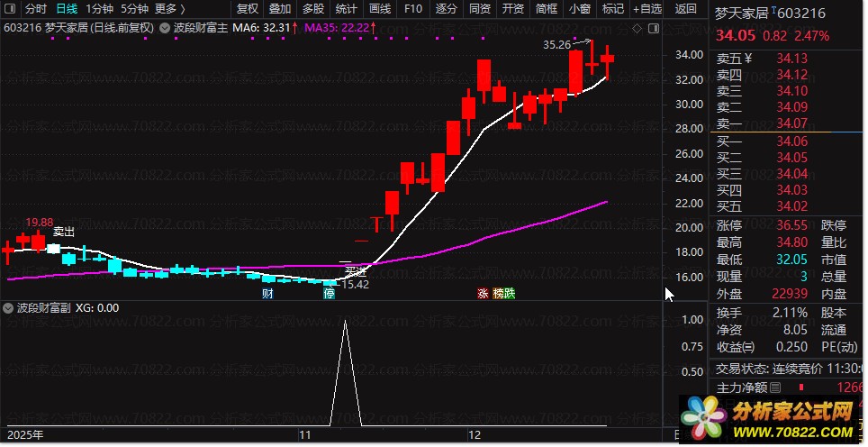This screenshot has height=447, width=868.
Task: Open the 小窗 mini window
Action: coord(579,9)
